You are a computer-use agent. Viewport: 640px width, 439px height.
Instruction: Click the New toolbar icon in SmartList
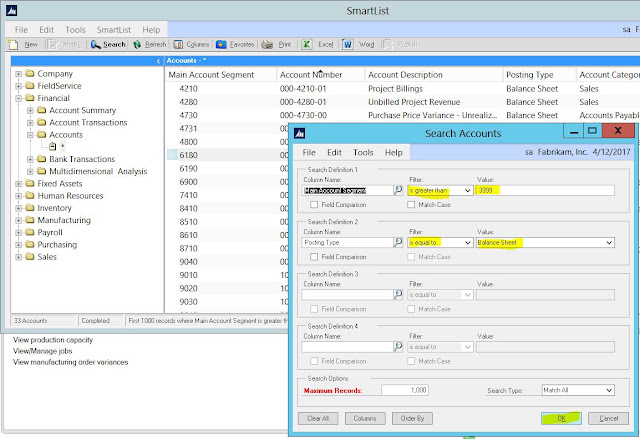click(x=13, y=44)
